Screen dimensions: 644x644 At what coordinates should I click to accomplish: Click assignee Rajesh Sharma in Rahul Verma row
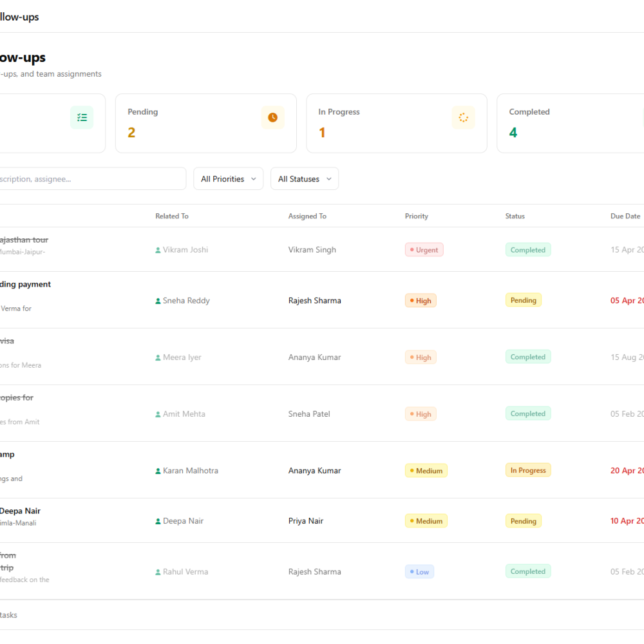tap(315, 572)
